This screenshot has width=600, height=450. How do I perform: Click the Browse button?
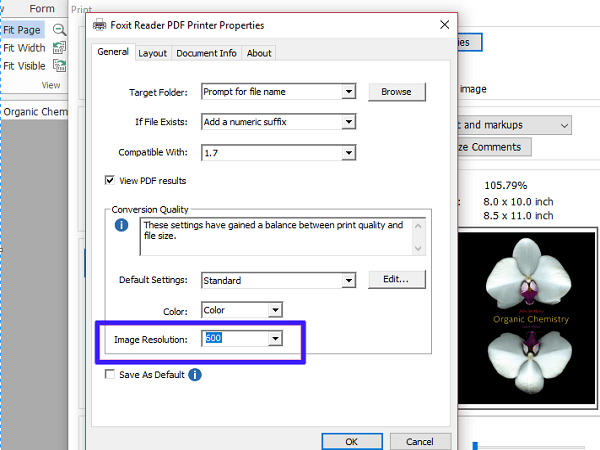coord(396,92)
